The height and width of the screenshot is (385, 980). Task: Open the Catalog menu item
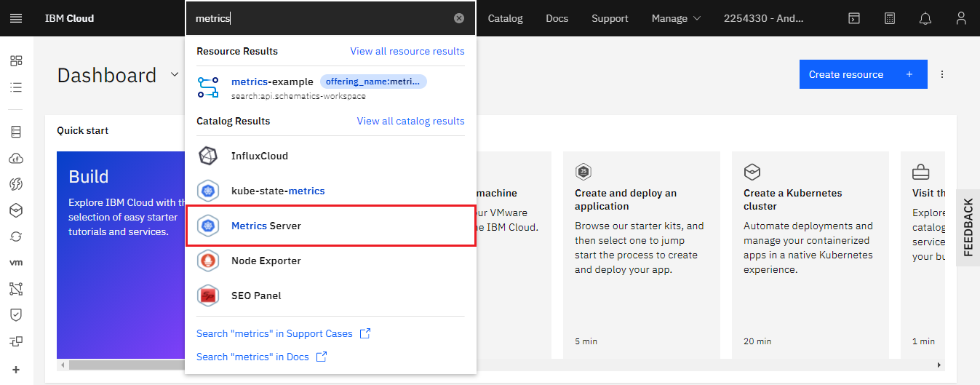[x=505, y=18]
